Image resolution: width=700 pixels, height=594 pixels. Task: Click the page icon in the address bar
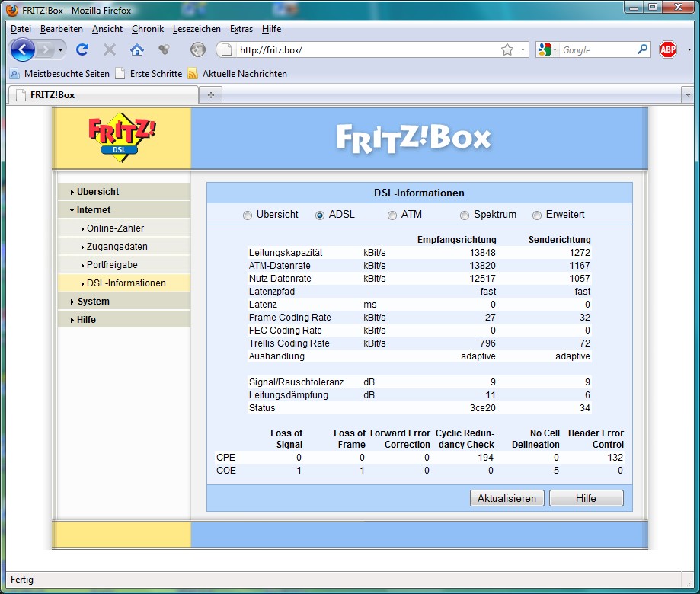227,49
